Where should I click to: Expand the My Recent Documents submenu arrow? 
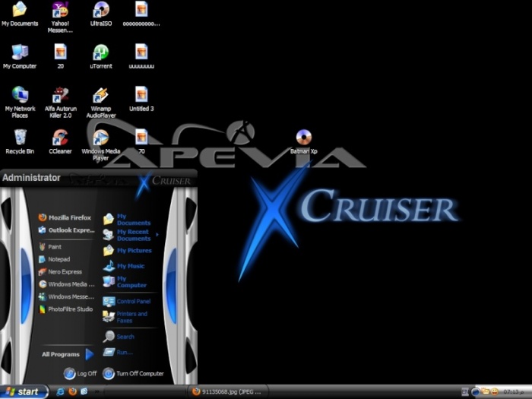pyautogui.click(x=157, y=234)
